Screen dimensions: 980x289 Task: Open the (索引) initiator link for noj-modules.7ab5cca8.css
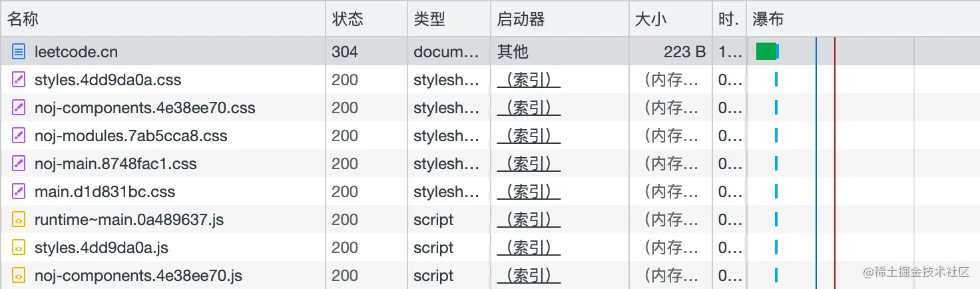[x=529, y=136]
